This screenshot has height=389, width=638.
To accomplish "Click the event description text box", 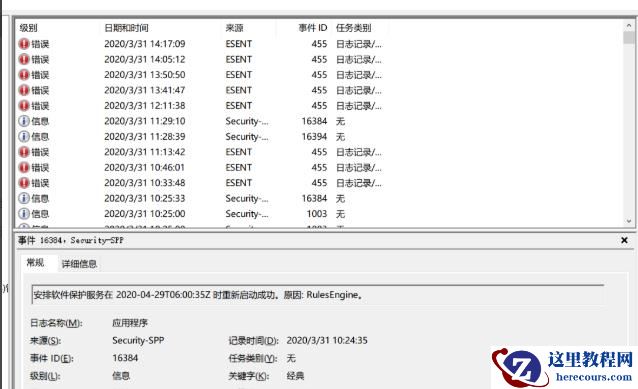I will [317, 295].
